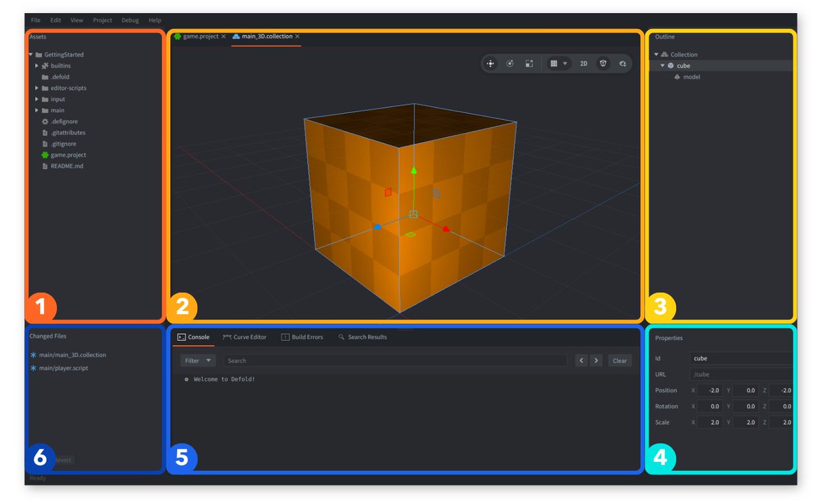Toggle the perspective camera mode
The image size is (827, 504).
coord(603,63)
